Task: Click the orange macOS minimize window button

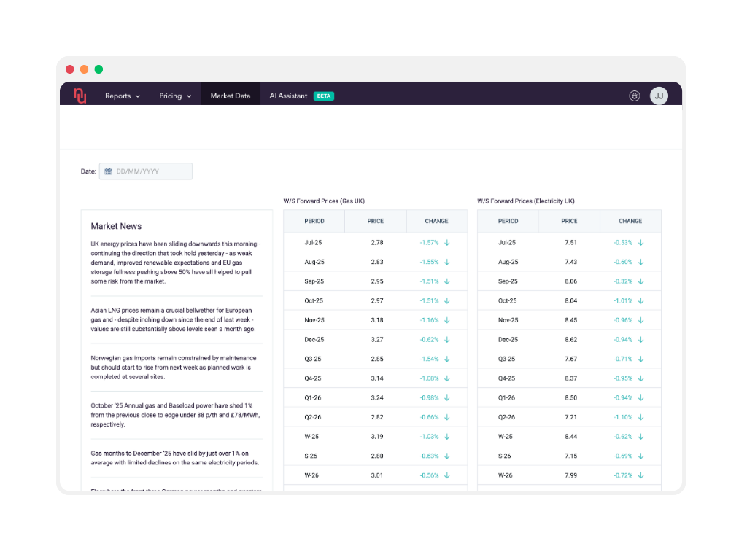Action: pos(85,69)
